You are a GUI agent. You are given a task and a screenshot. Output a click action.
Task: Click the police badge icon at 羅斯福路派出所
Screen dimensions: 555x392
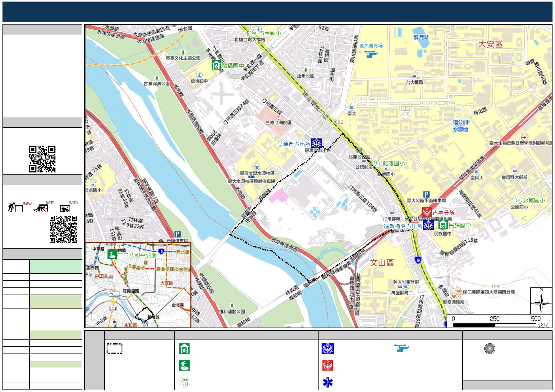[x=428, y=225]
